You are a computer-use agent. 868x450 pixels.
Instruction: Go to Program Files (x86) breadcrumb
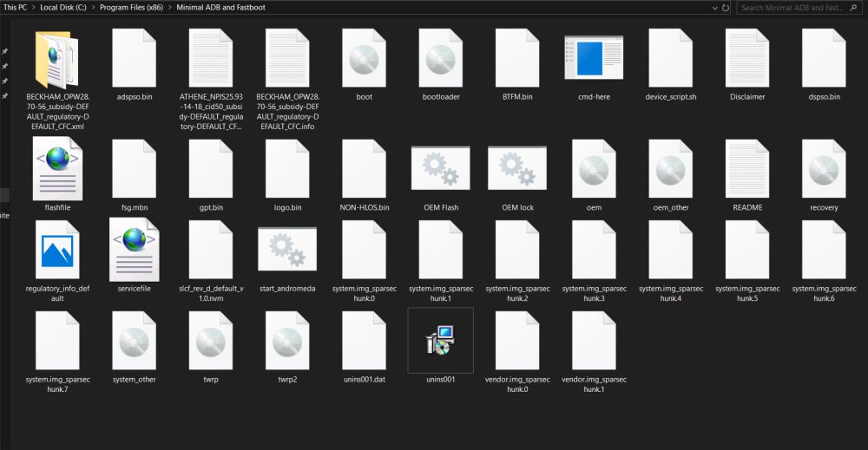(x=133, y=8)
